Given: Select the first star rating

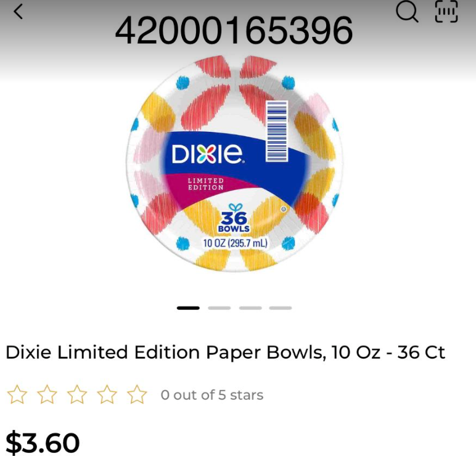Looking at the screenshot, I should click(x=17, y=394).
